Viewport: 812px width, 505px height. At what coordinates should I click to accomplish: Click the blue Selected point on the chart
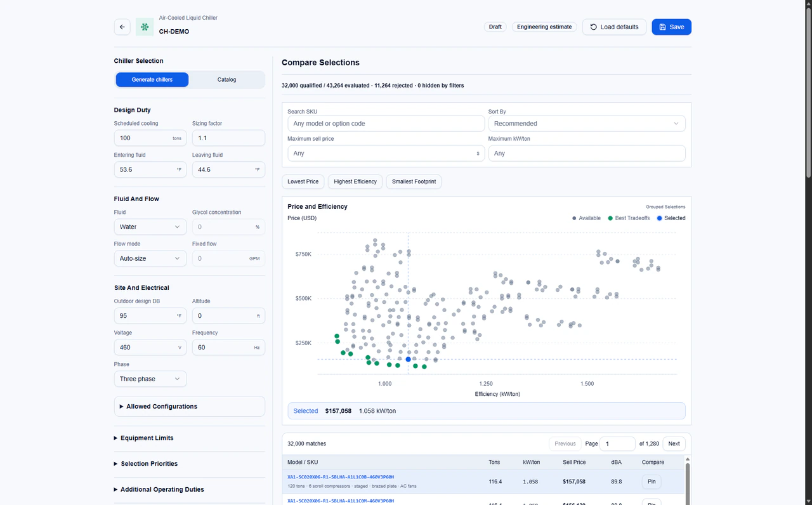click(408, 359)
